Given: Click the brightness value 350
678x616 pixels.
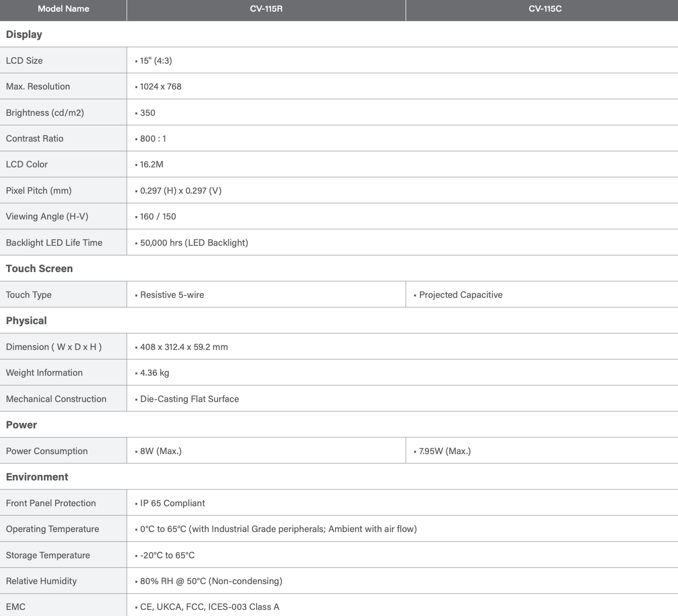Looking at the screenshot, I should point(148,113).
